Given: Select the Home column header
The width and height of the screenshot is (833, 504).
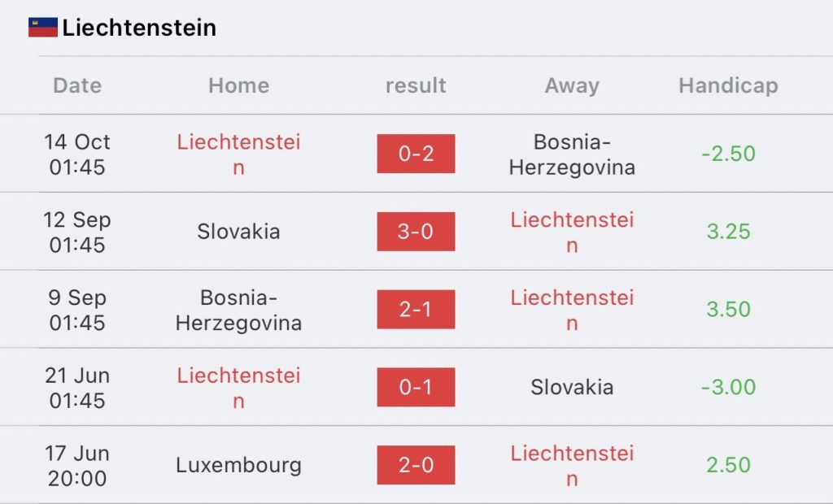Looking at the screenshot, I should [x=238, y=85].
